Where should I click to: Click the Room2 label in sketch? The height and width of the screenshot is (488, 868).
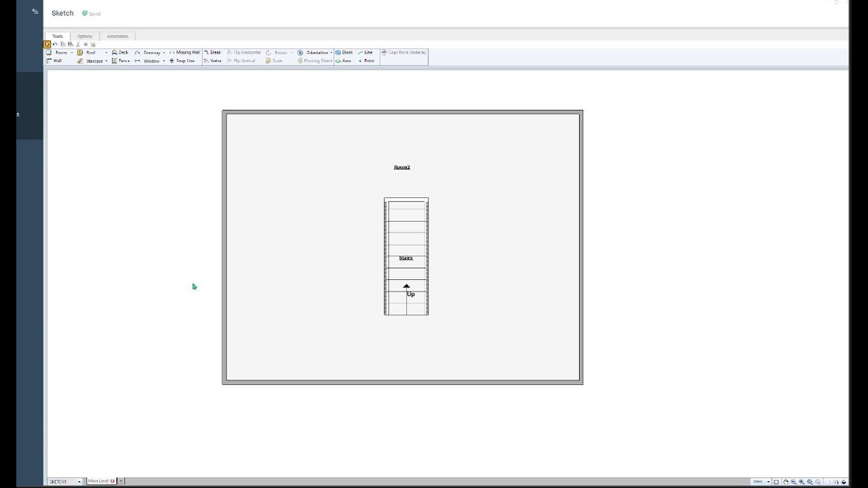(x=402, y=167)
